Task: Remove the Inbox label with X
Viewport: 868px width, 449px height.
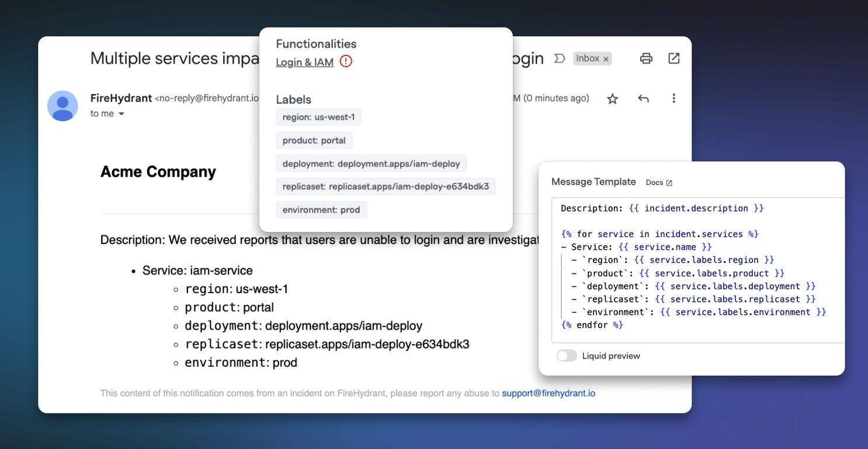Action: [606, 58]
